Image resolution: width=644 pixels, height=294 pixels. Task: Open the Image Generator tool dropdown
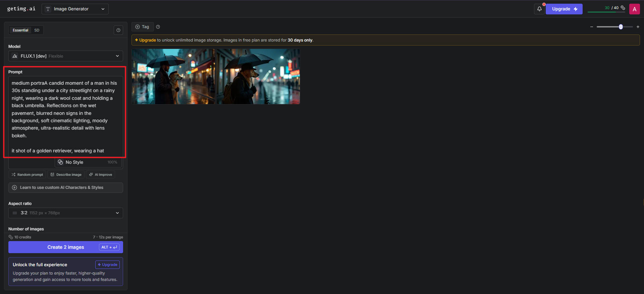click(75, 9)
